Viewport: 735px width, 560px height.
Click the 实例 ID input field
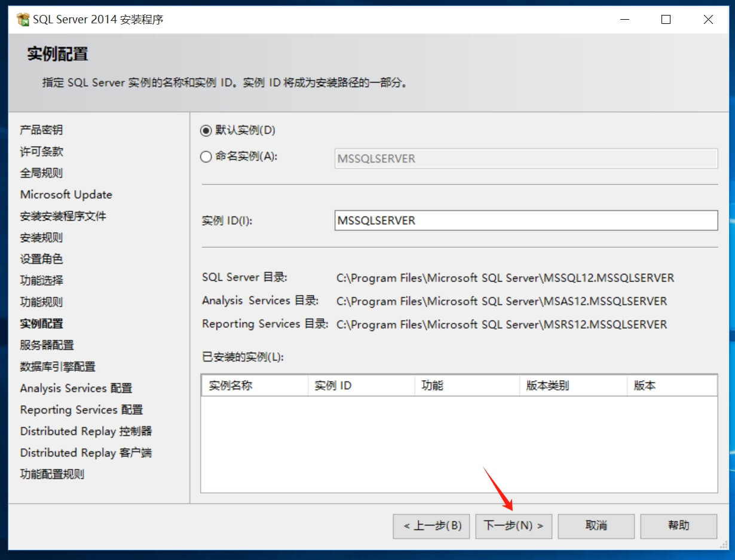click(526, 221)
